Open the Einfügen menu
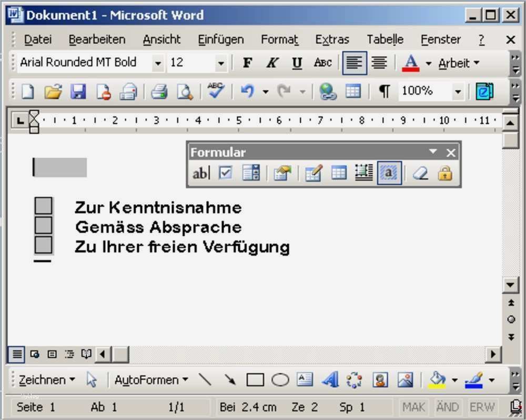 220,39
